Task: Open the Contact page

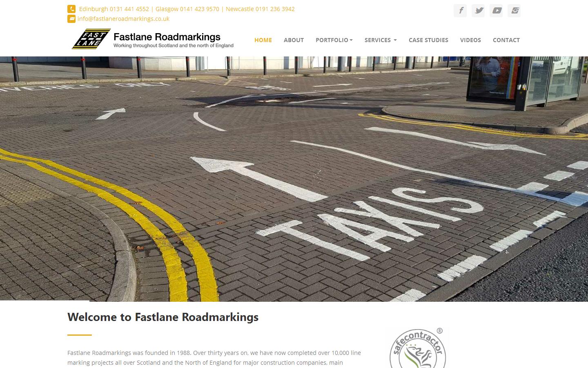Action: coord(506,40)
